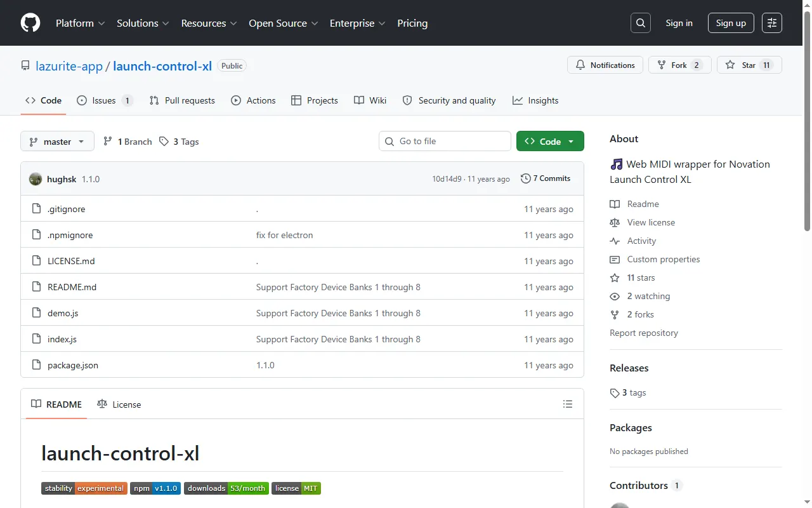
Task: Open the Readme link in About sidebar
Action: point(634,204)
